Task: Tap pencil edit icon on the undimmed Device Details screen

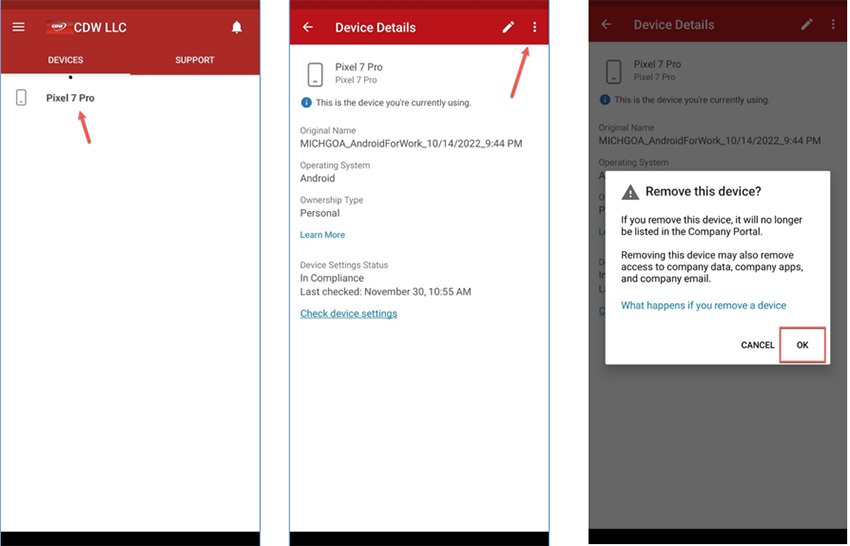Action: [x=508, y=27]
